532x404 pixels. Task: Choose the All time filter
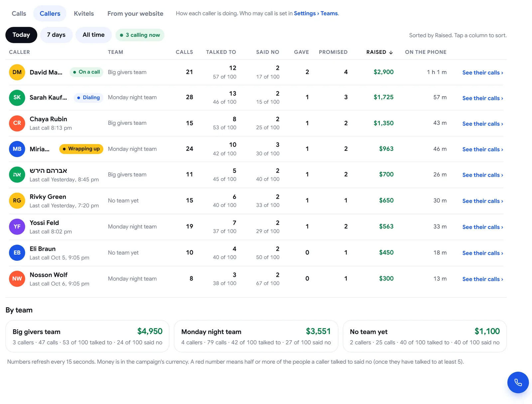coord(93,35)
